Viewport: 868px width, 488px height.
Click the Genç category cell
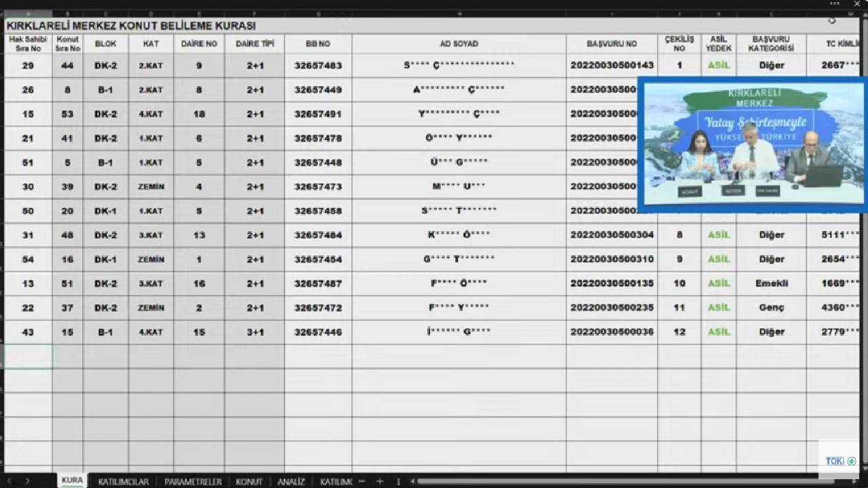pos(771,308)
